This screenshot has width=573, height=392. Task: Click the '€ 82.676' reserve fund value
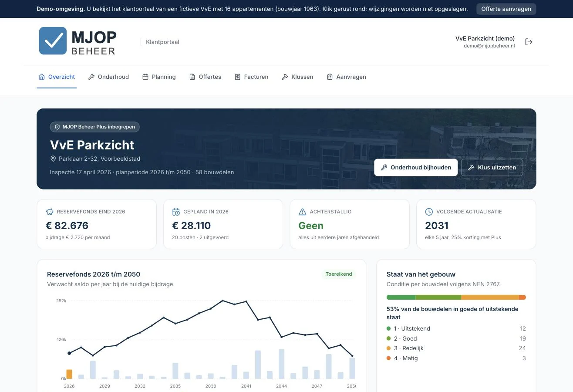(x=67, y=226)
